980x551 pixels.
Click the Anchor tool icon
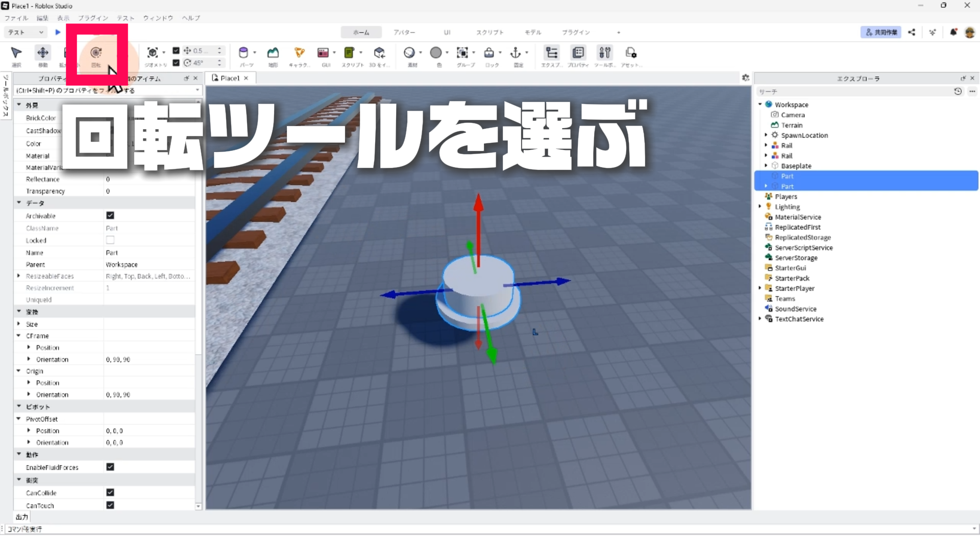(516, 53)
